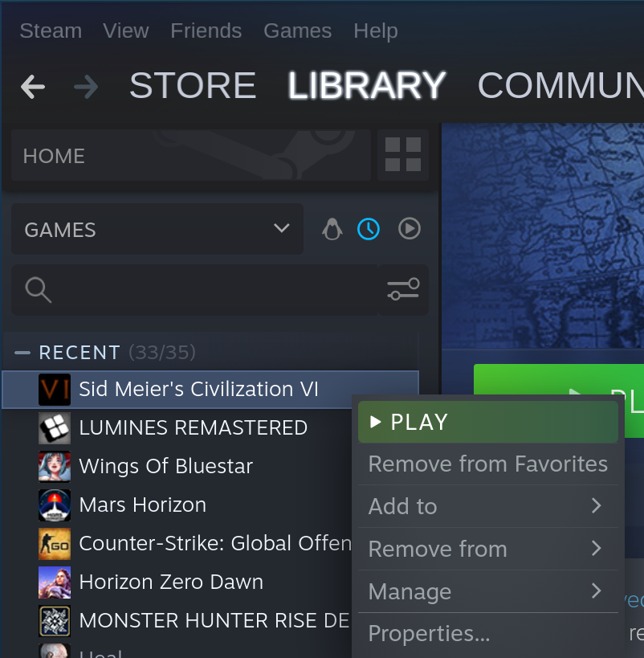Open the View menu
This screenshot has height=658, width=644.
[126, 31]
